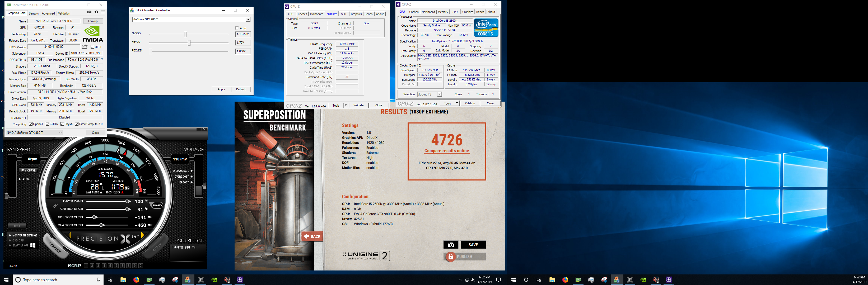Click the camera screenshot icon in Superposition results
Screen dimensions: 868x285
coord(451,245)
